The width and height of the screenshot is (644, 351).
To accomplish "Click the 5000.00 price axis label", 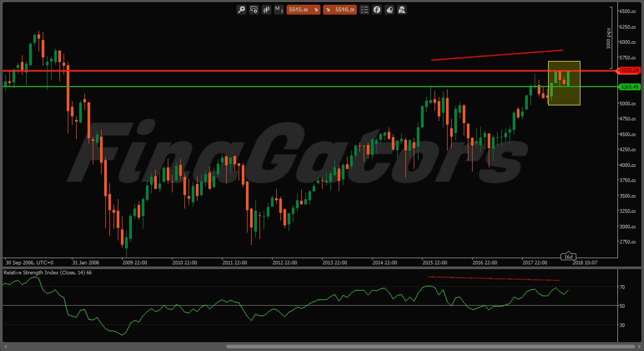I will (628, 104).
